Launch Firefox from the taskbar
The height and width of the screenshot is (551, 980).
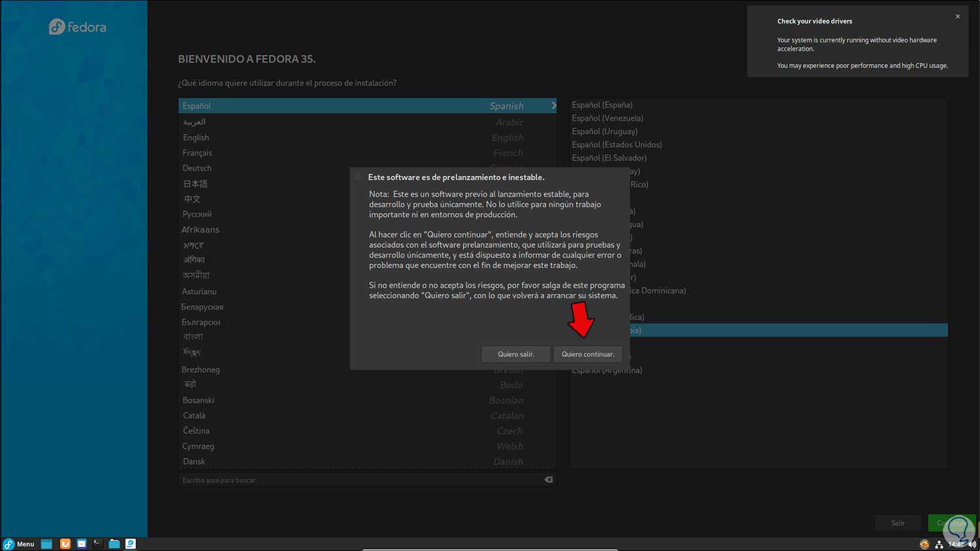click(x=65, y=544)
